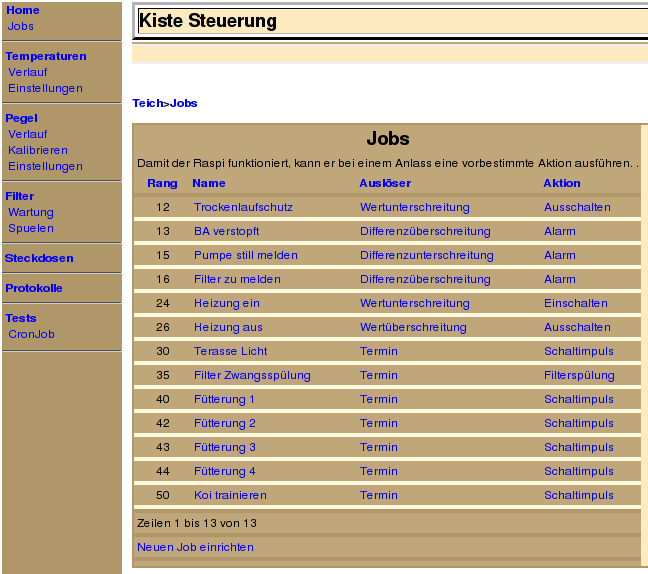Open Verlauf under the Temperaturen section
This screenshot has width=648, height=574.
(x=27, y=72)
